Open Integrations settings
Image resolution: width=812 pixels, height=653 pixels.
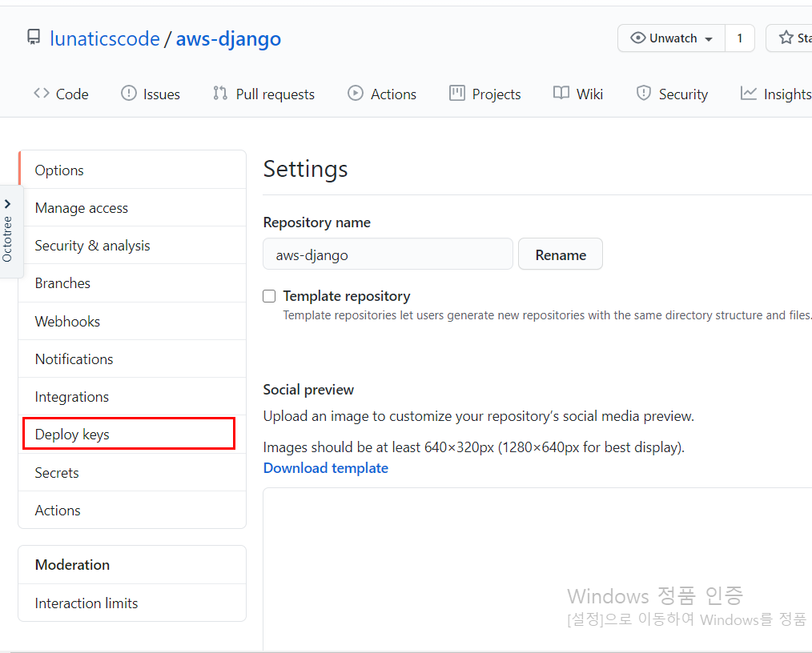[x=132, y=397]
